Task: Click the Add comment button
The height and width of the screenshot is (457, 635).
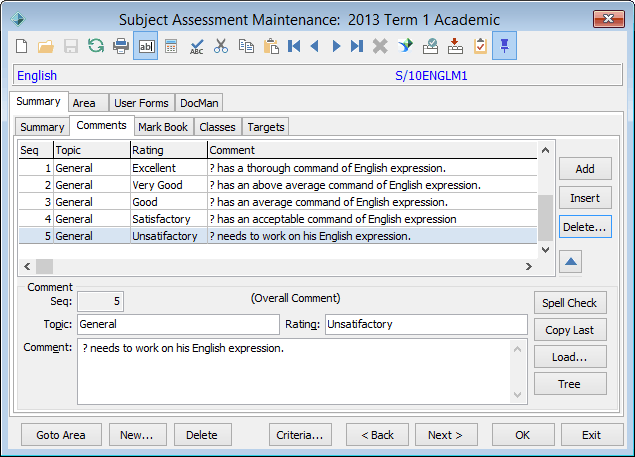Action: [x=585, y=169]
